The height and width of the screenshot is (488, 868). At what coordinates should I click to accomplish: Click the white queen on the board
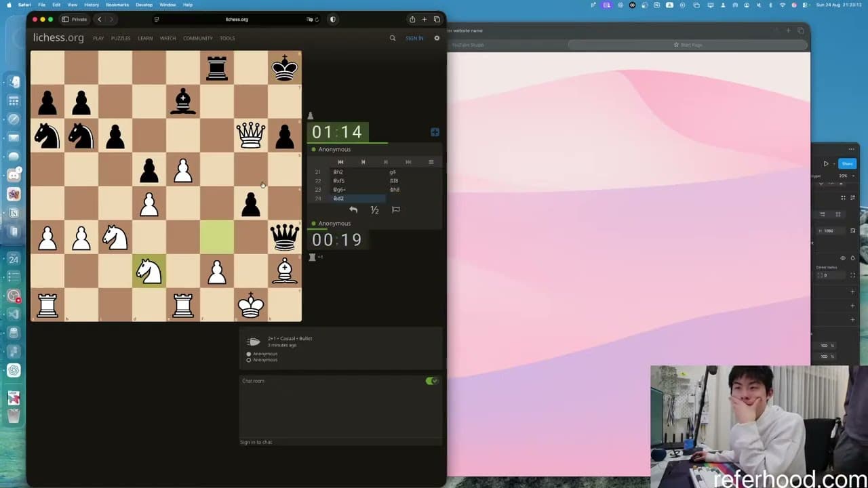click(x=251, y=135)
